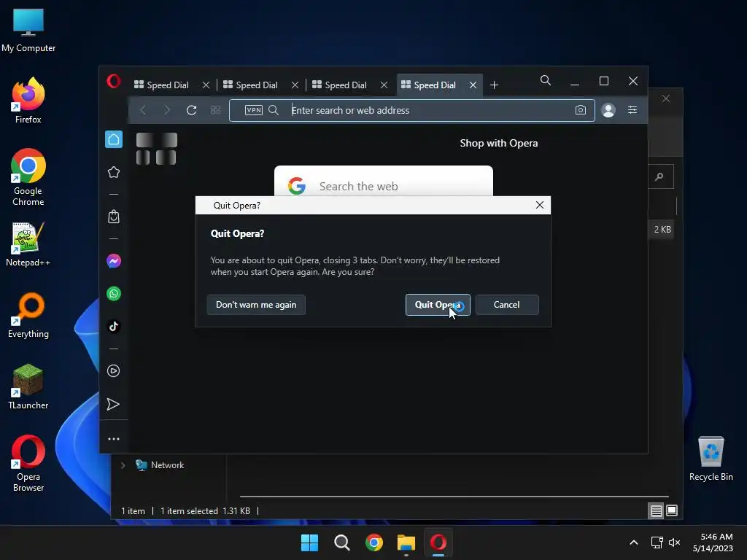The image size is (747, 560).
Task: Open Chrome from the taskbar
Action: 374,542
